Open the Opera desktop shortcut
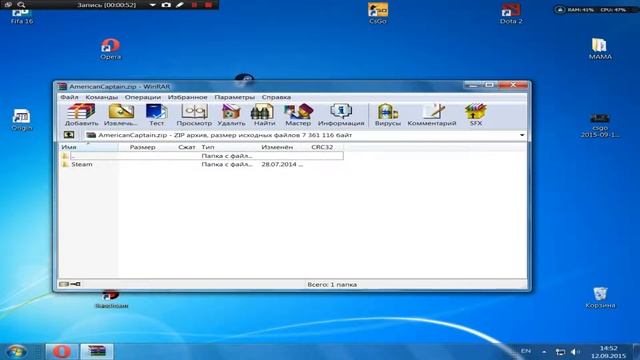The width and height of the screenshot is (640, 360). [110, 49]
